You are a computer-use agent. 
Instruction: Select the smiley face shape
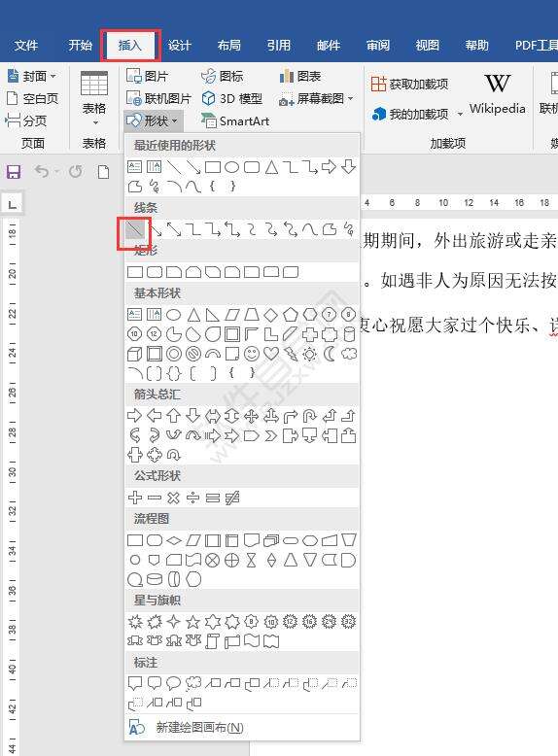point(251,354)
